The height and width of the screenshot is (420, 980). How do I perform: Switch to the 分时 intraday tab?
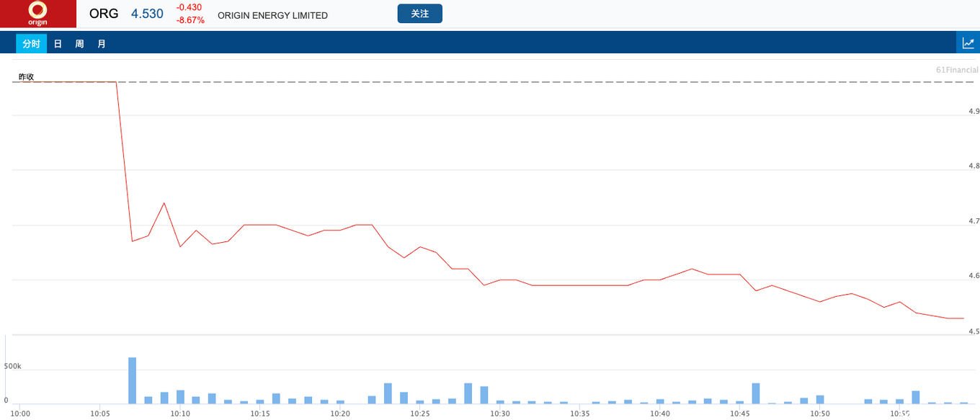pos(31,44)
